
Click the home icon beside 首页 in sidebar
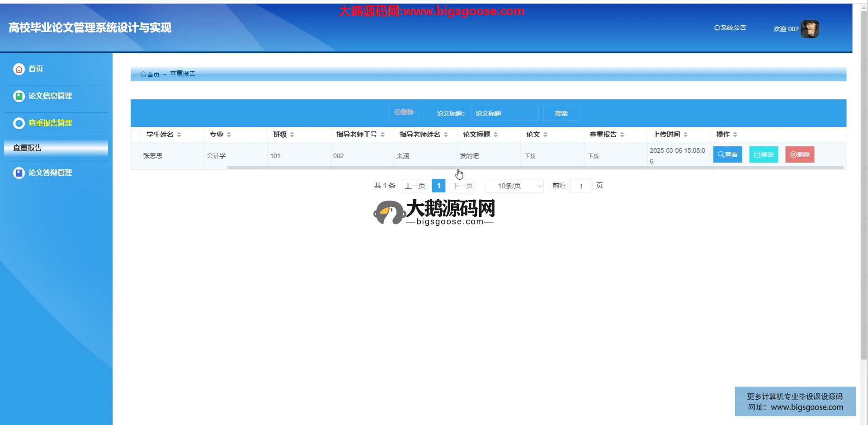click(x=19, y=69)
